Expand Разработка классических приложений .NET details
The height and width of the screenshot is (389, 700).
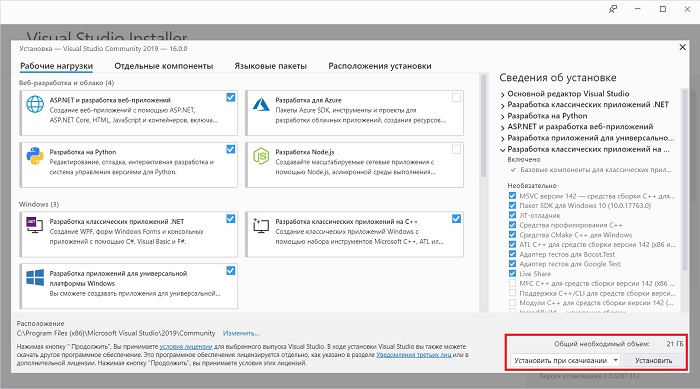[503, 105]
